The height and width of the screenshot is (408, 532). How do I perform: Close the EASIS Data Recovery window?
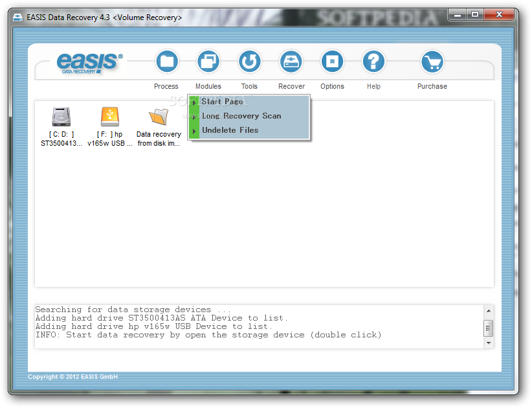coord(499,15)
